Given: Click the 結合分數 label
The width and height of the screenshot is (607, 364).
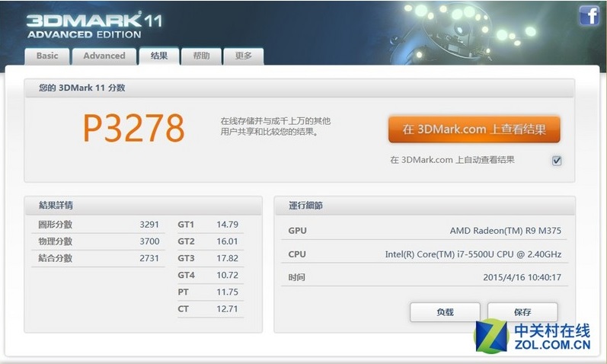Looking at the screenshot, I should pyautogui.click(x=55, y=258).
